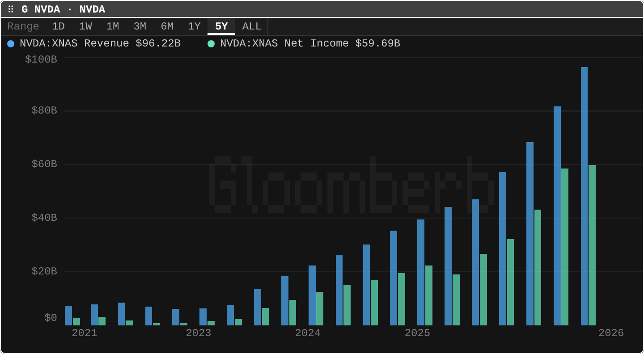This screenshot has width=644, height=354.
Task: Click the 2025 x-axis label
Action: pos(417,333)
